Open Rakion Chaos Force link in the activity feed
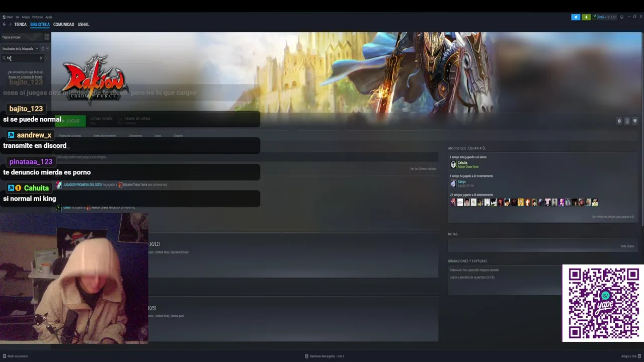The width and height of the screenshot is (644, 362). coord(135,185)
